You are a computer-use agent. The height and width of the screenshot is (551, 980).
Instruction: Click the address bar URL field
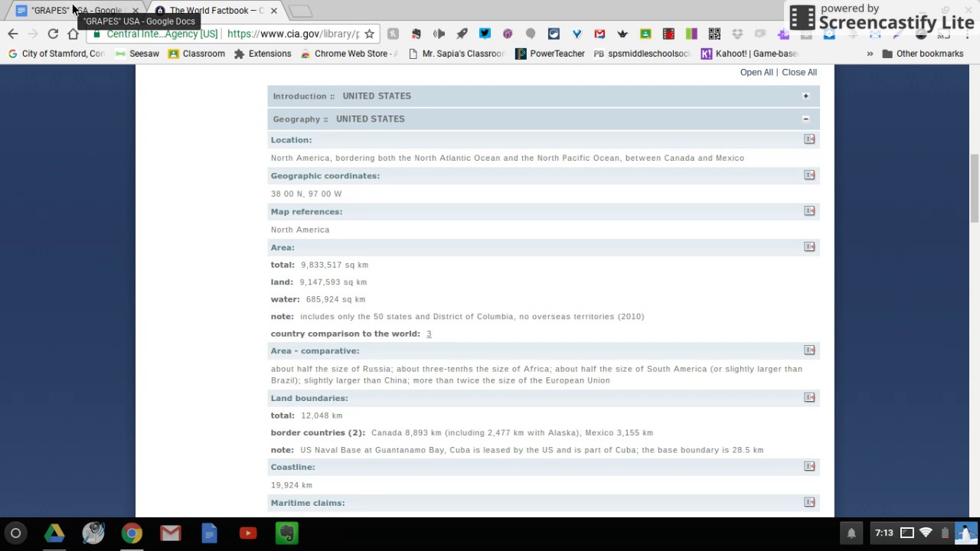click(293, 34)
